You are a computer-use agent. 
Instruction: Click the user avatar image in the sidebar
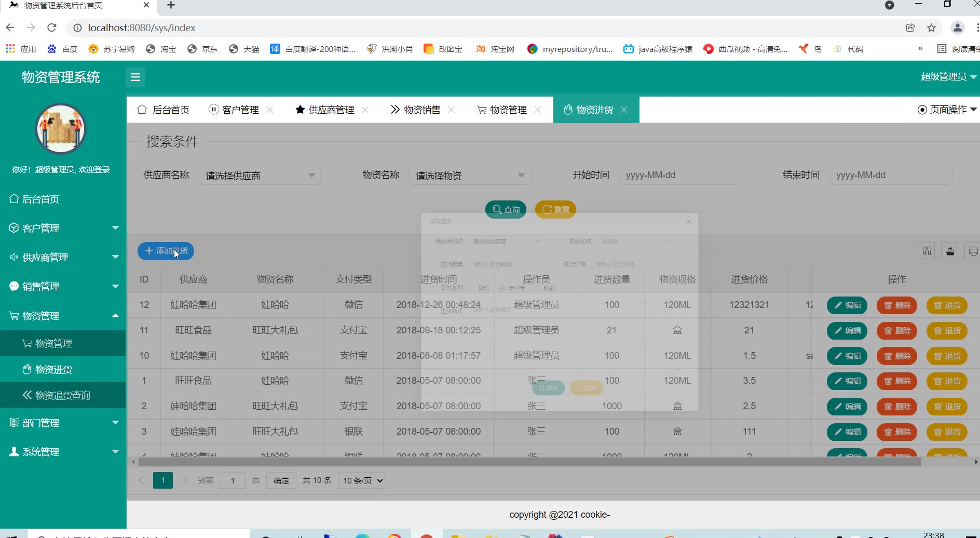pyautogui.click(x=61, y=129)
